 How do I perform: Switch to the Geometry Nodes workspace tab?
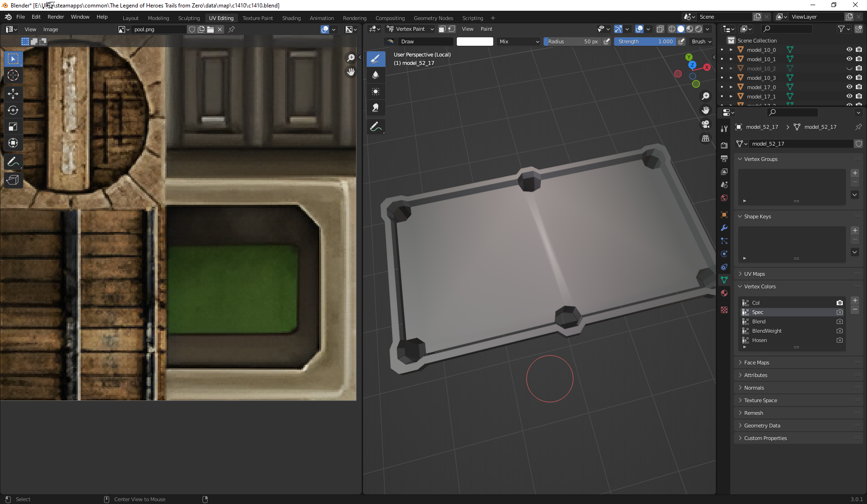pyautogui.click(x=433, y=18)
